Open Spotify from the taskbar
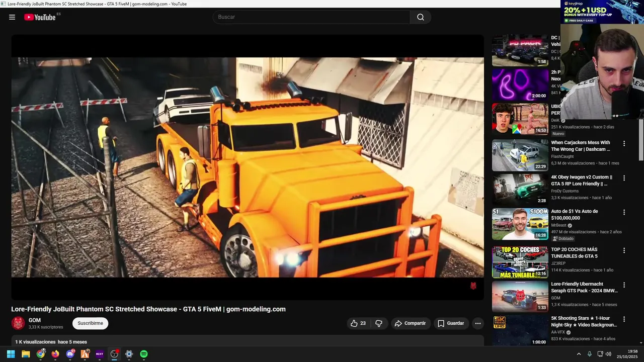This screenshot has height=362, width=644. pos(144,354)
